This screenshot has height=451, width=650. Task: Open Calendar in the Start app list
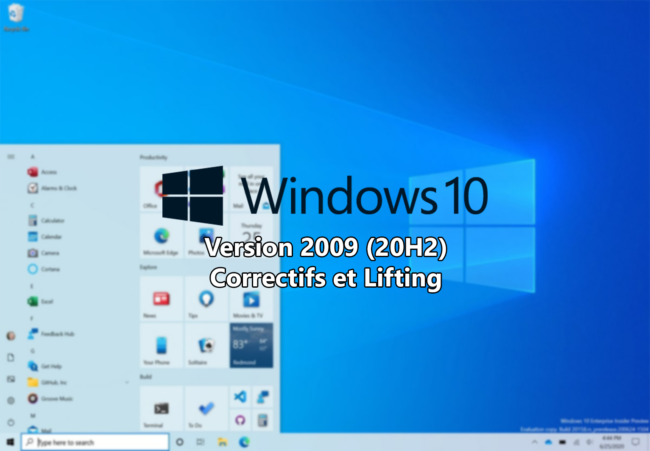pyautogui.click(x=44, y=237)
